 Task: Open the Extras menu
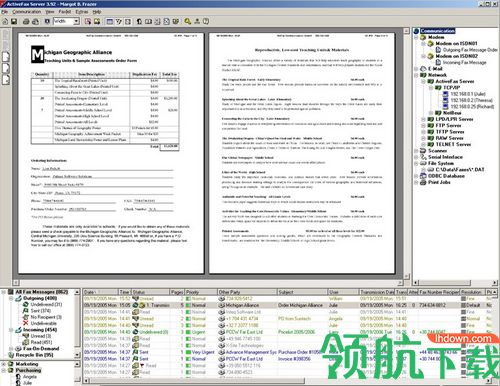(x=82, y=12)
